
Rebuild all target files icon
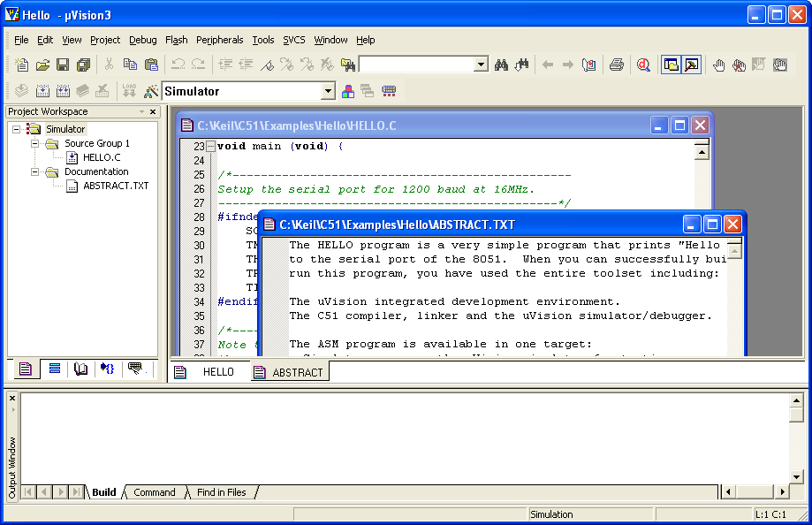tap(63, 91)
